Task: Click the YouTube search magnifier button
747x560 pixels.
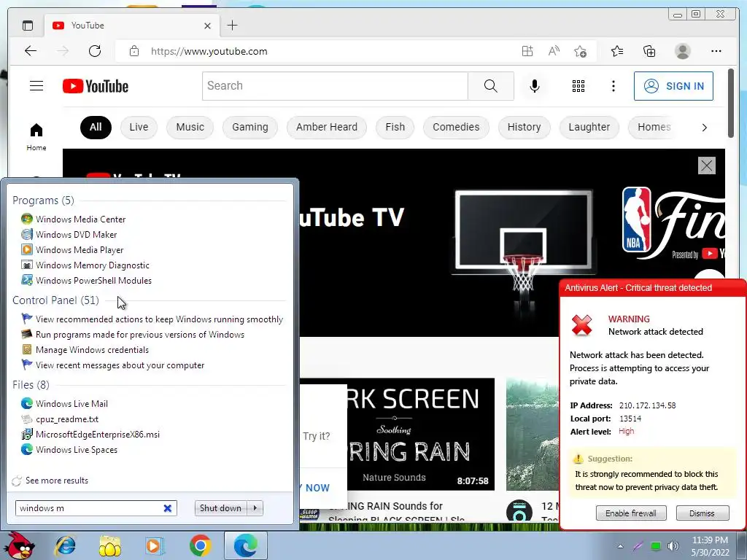Action: (491, 86)
